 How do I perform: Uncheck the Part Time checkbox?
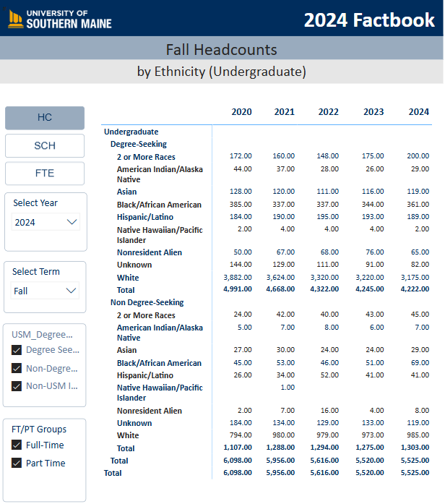pos(17,463)
